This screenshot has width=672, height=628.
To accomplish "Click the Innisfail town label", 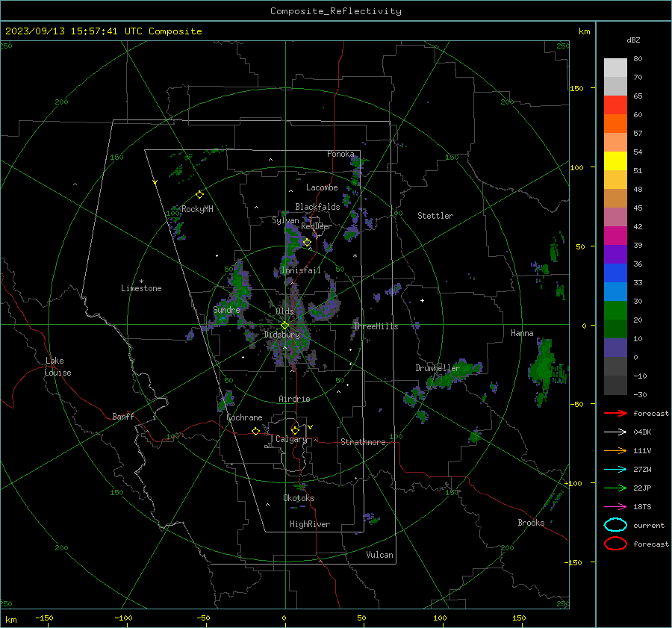I will point(301,270).
